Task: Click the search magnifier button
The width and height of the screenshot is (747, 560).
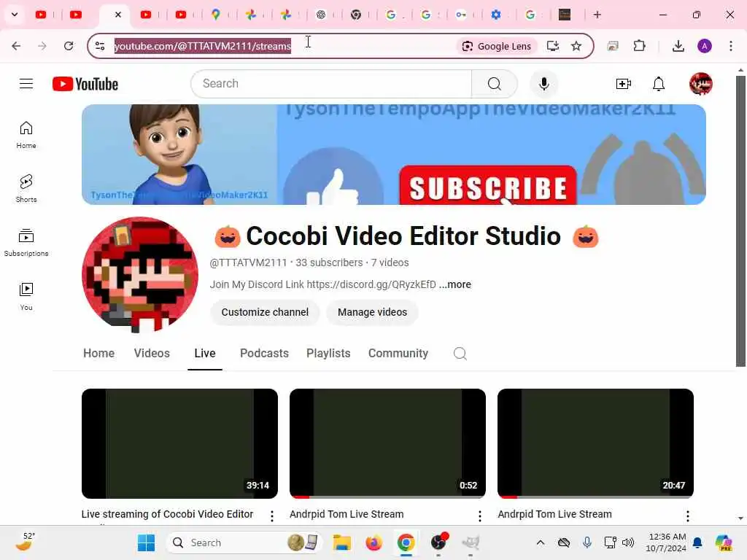Action: tap(495, 84)
